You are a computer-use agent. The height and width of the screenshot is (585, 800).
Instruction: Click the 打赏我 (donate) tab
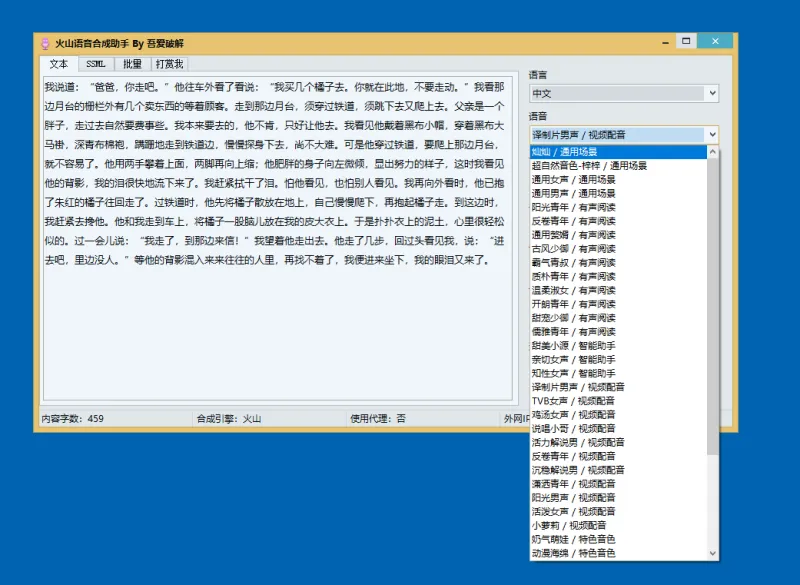(x=170, y=62)
